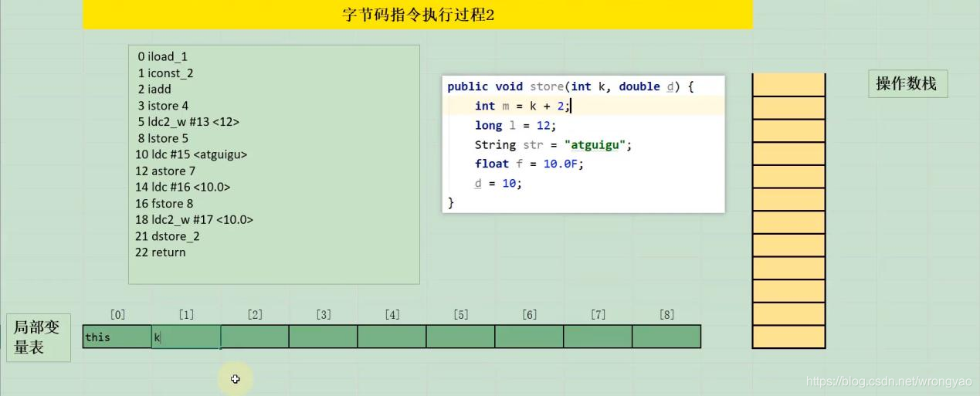Select bytecode line '16 fstore 8'
Screen dimensions: 980x396
point(164,203)
